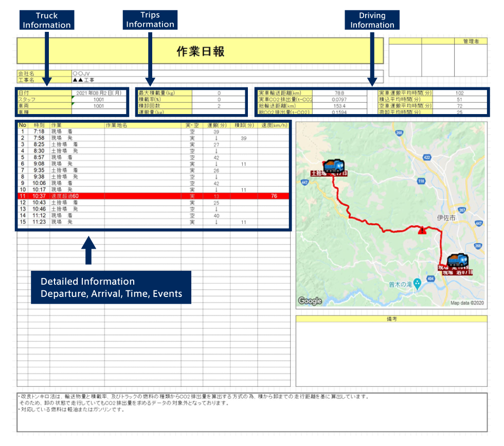
Task: Click the Truck Information label
Action: pyautogui.click(x=47, y=21)
